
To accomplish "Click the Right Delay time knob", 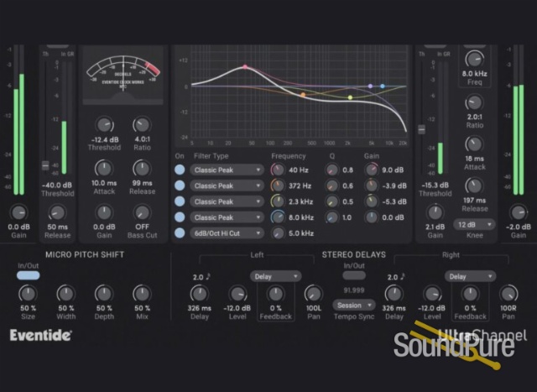I will [394, 294].
